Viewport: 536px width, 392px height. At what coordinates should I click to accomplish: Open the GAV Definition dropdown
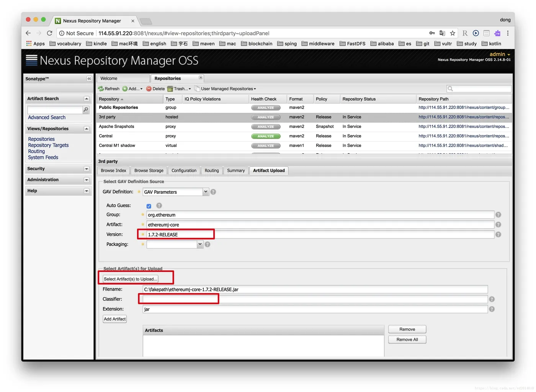(x=206, y=192)
